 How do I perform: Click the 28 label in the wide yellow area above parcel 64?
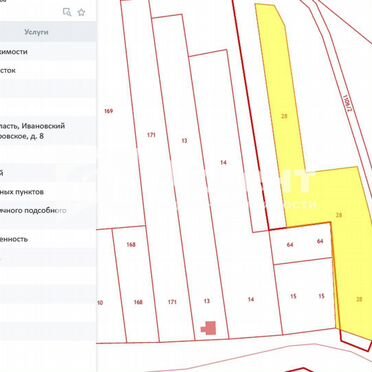[339, 215]
